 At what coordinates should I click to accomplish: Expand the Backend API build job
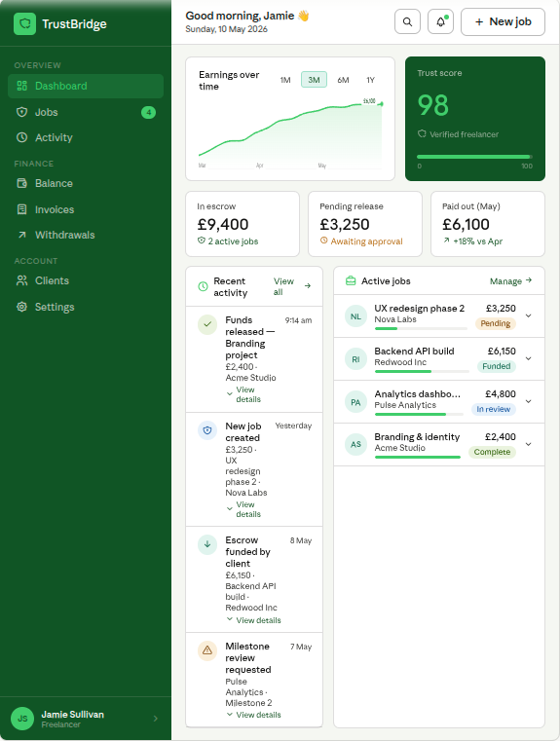coord(529,358)
